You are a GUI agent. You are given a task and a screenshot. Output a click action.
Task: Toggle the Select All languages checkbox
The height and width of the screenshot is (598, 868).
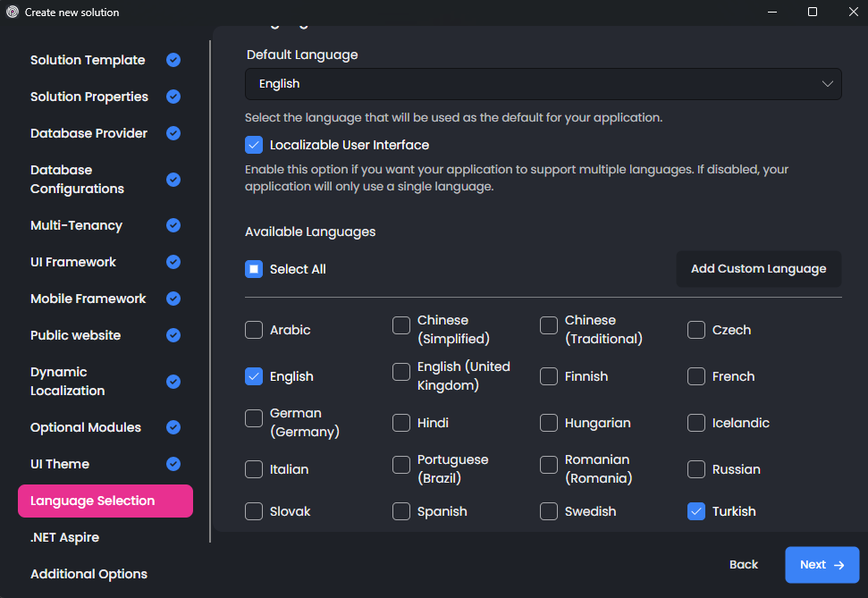point(254,269)
